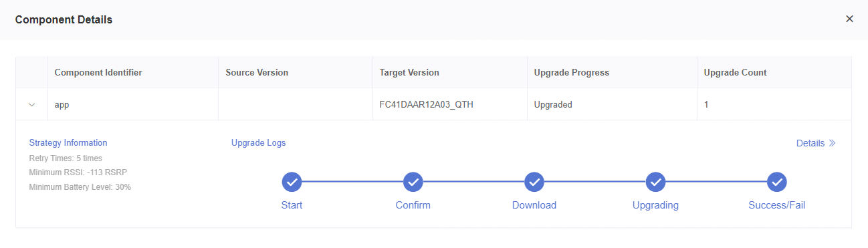Click the FC41DAAR12A03_QTH target version cell

pyautogui.click(x=450, y=105)
